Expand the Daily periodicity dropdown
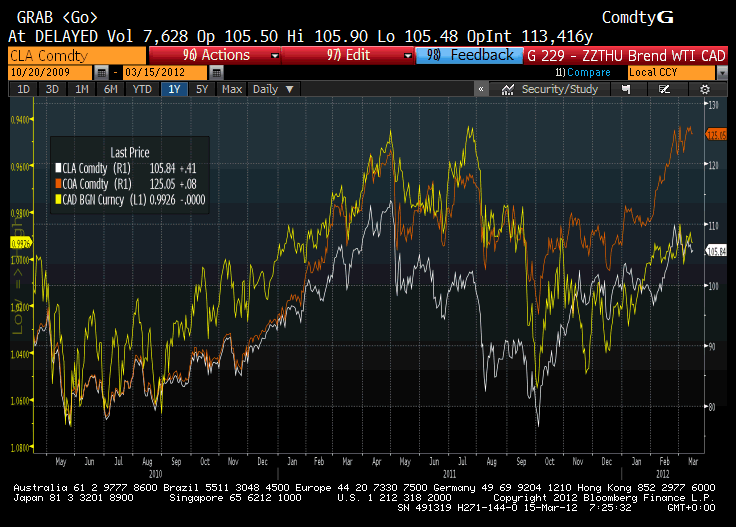This screenshot has height=527, width=736. [273, 89]
